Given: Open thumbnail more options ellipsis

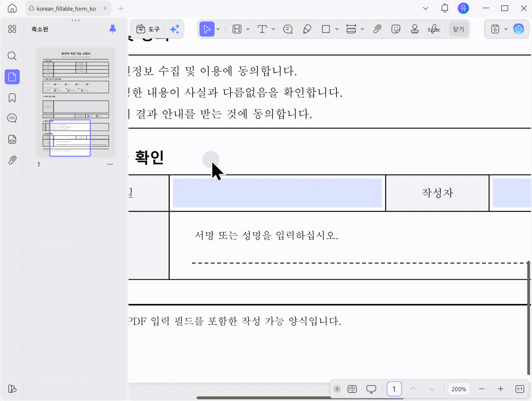Looking at the screenshot, I should [110, 164].
